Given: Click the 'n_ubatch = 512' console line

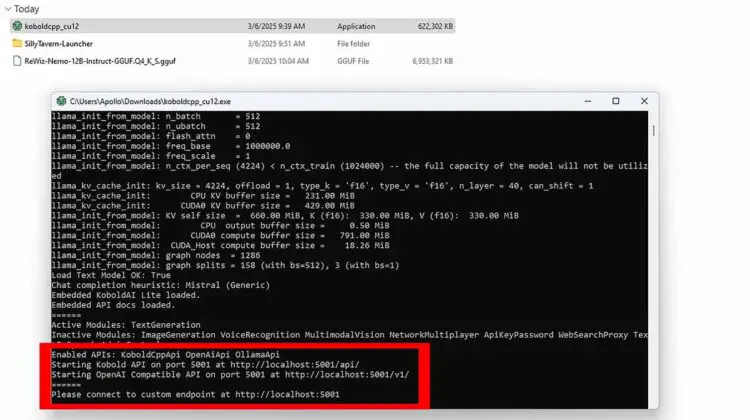Looking at the screenshot, I should pos(156,126).
